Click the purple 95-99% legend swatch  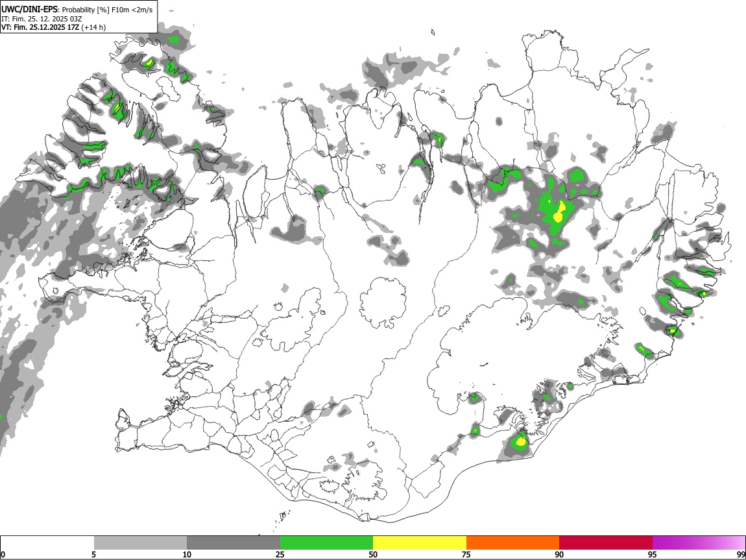point(699,542)
